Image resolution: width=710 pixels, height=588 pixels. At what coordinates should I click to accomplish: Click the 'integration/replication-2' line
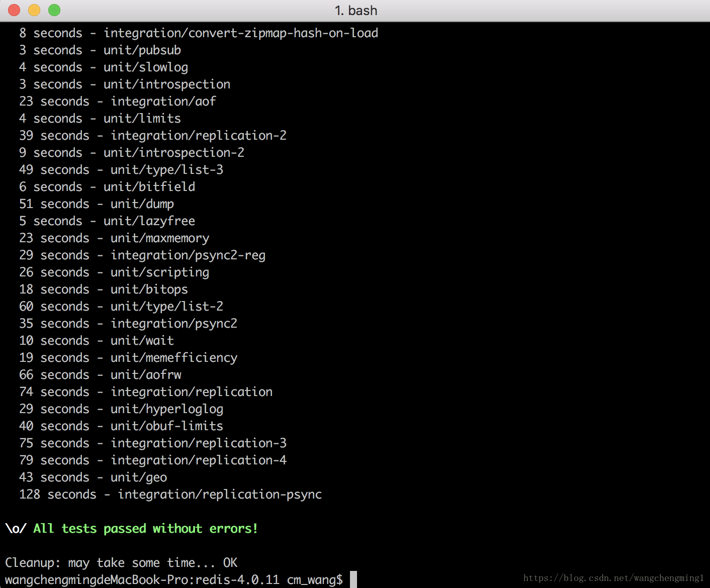tap(153, 136)
